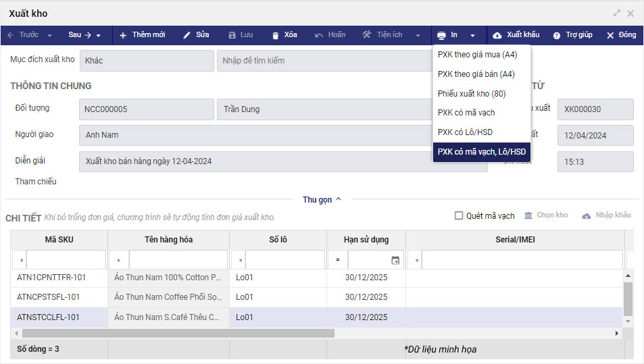Viewport: 644px width, 364px height.
Task: Click the Tên hàng hóa filter text box
Action: 178,260
